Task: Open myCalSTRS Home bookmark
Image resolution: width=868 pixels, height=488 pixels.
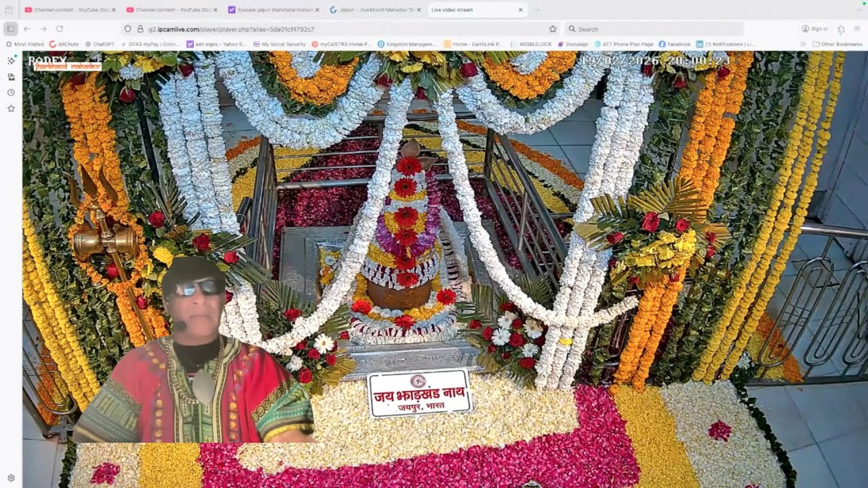Action: [x=341, y=44]
